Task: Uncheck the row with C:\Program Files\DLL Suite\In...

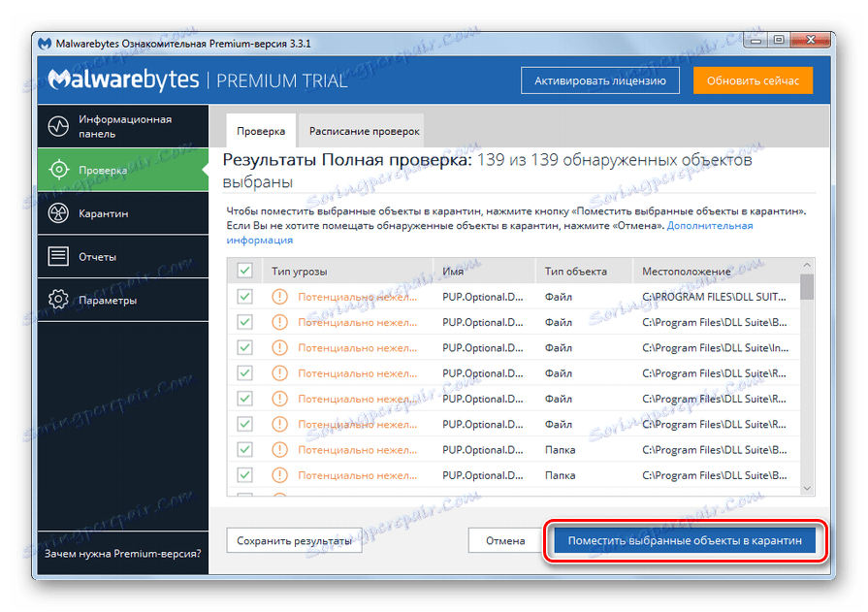Action: click(244, 347)
